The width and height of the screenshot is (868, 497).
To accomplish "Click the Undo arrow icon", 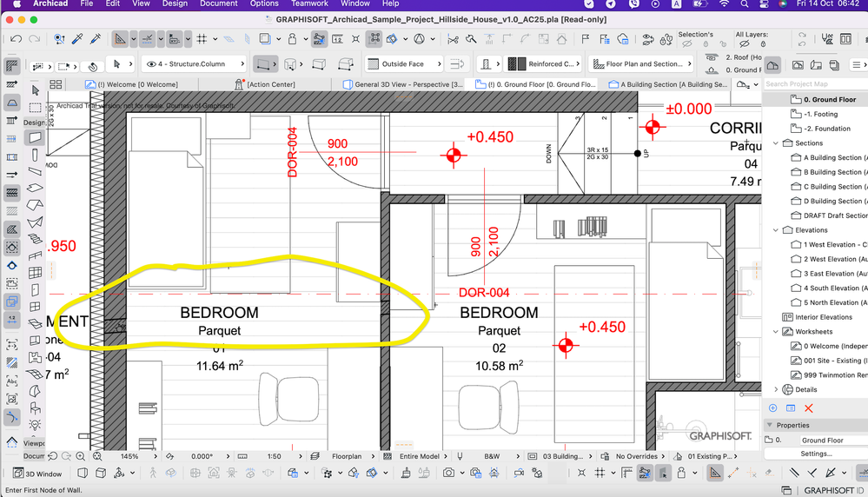I will (16, 39).
